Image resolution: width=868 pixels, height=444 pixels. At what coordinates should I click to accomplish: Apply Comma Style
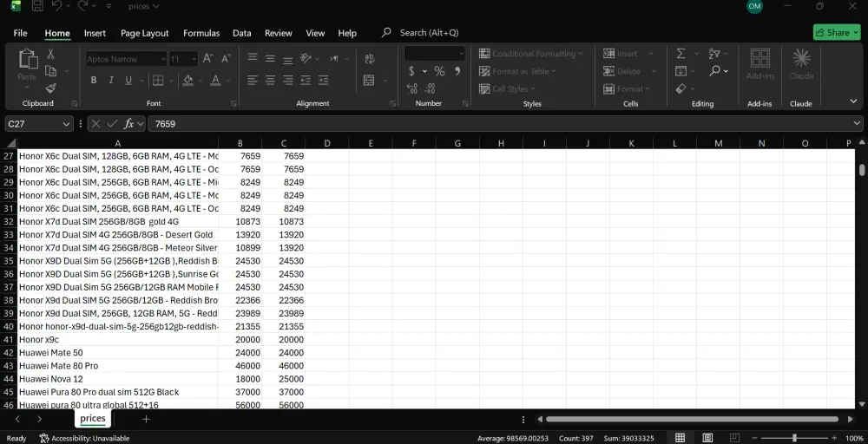point(457,71)
